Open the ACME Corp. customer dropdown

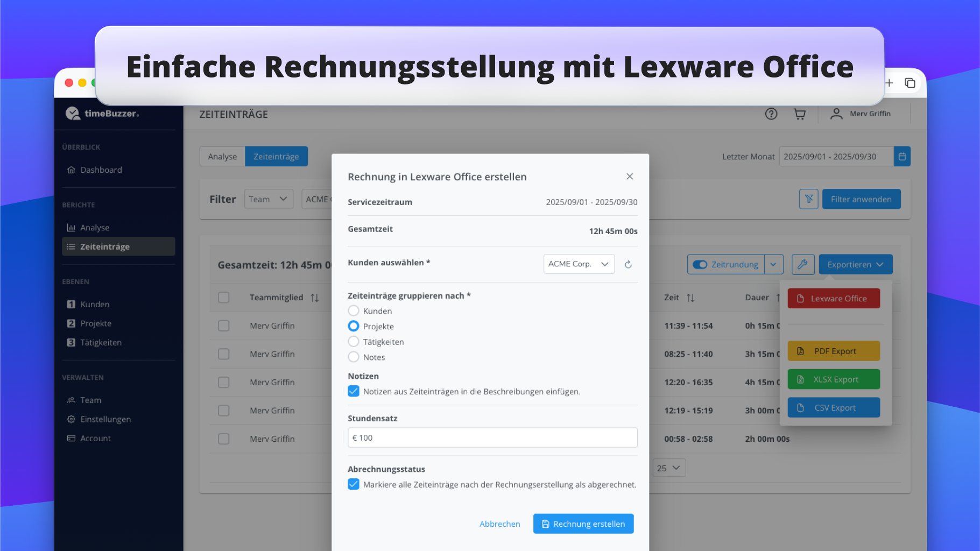tap(579, 264)
